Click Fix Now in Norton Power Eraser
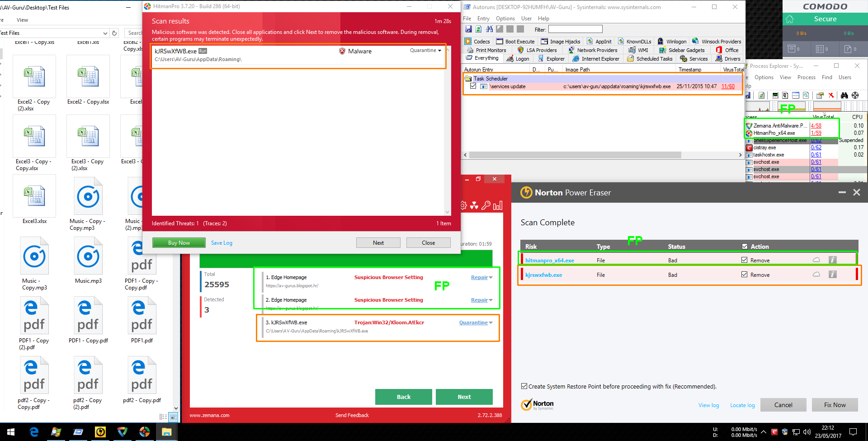868x441 pixels. [x=835, y=405]
